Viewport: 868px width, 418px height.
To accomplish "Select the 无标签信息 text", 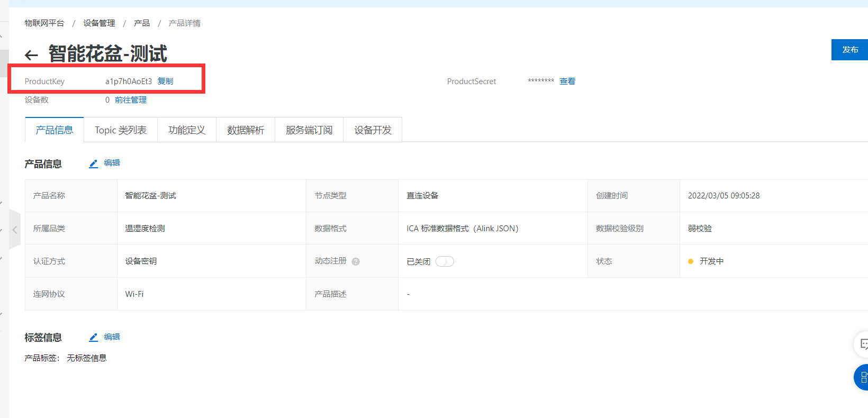I will pos(87,358).
